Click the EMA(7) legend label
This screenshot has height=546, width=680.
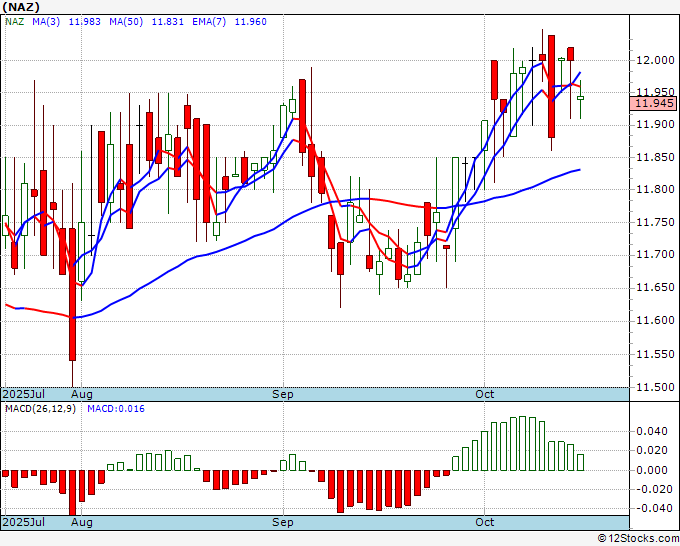point(209,22)
